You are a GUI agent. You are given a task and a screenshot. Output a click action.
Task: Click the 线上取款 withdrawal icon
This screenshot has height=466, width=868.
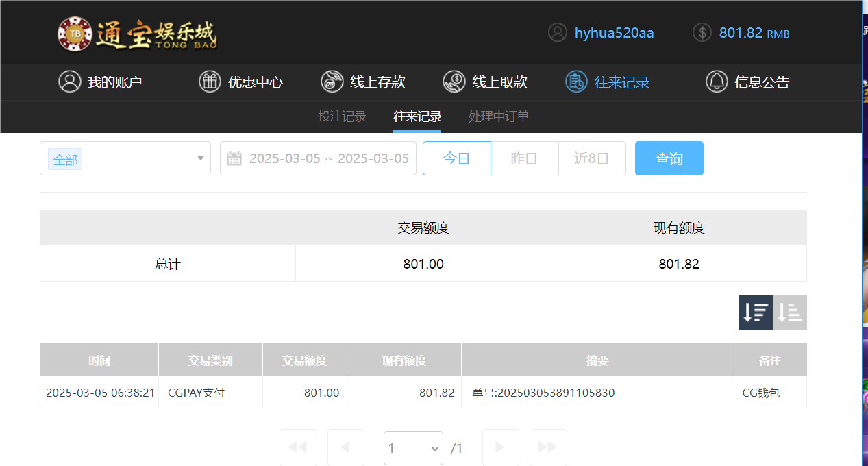pos(453,81)
